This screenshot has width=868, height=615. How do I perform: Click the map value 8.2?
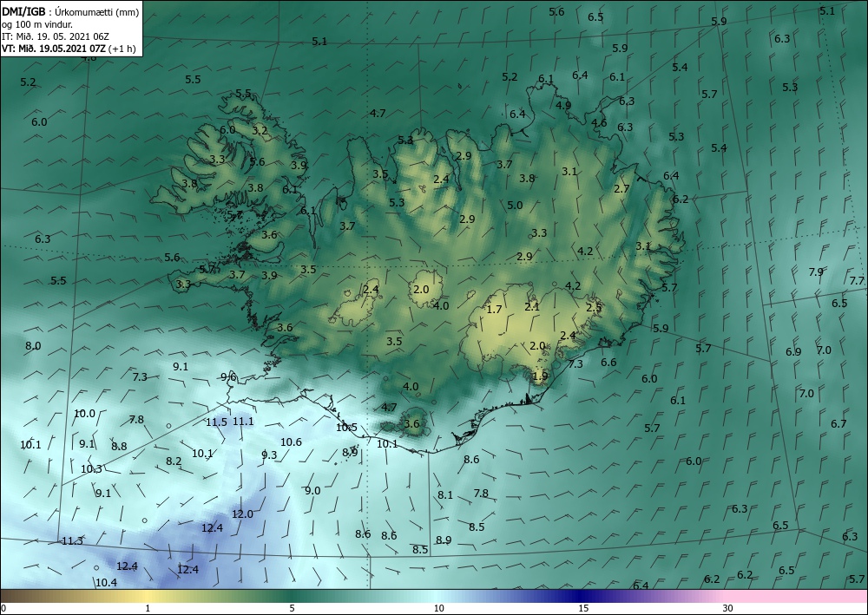(x=174, y=461)
